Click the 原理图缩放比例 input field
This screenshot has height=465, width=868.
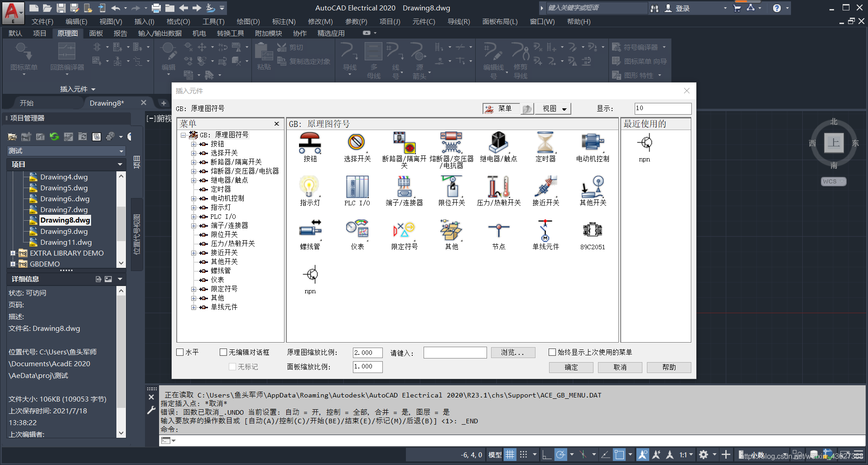click(x=367, y=353)
